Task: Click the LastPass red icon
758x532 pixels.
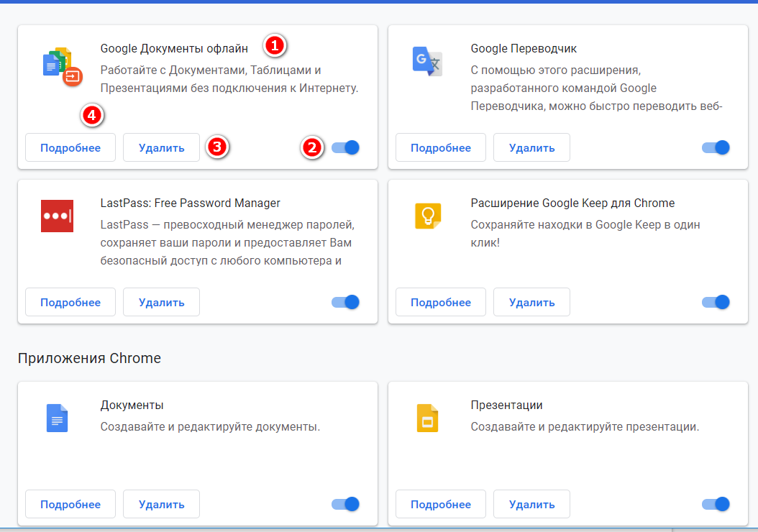Action: click(57, 216)
